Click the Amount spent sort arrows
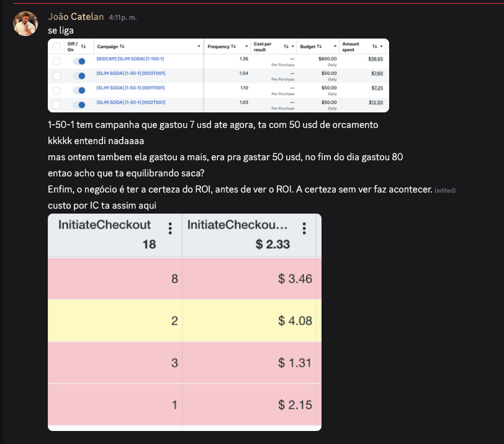Image resolution: width=504 pixels, height=444 pixels. [x=374, y=47]
